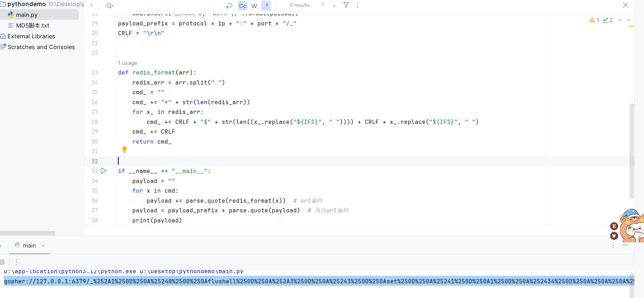Click 'return cmd_' on line 30

pos(152,141)
